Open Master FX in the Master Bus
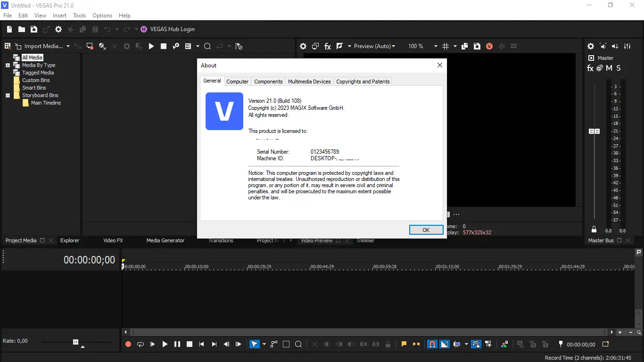Screen dimensions: 644x362 coord(590,68)
